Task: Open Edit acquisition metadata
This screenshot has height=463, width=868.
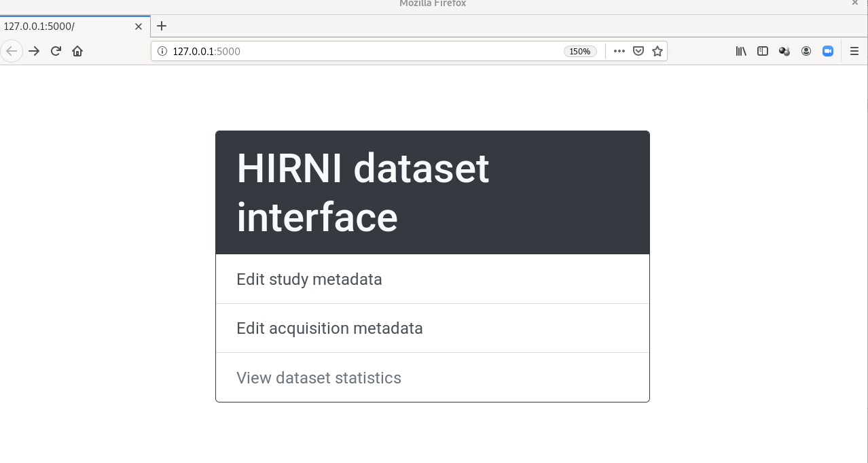Action: point(329,328)
